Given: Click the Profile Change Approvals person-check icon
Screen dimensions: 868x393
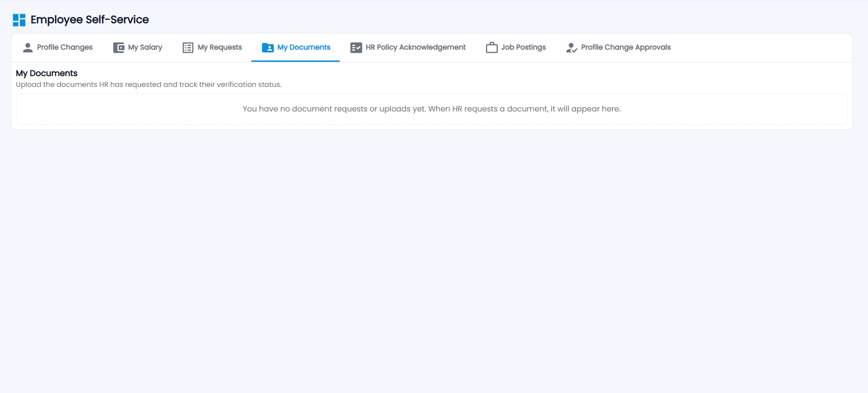Looking at the screenshot, I should (x=572, y=48).
